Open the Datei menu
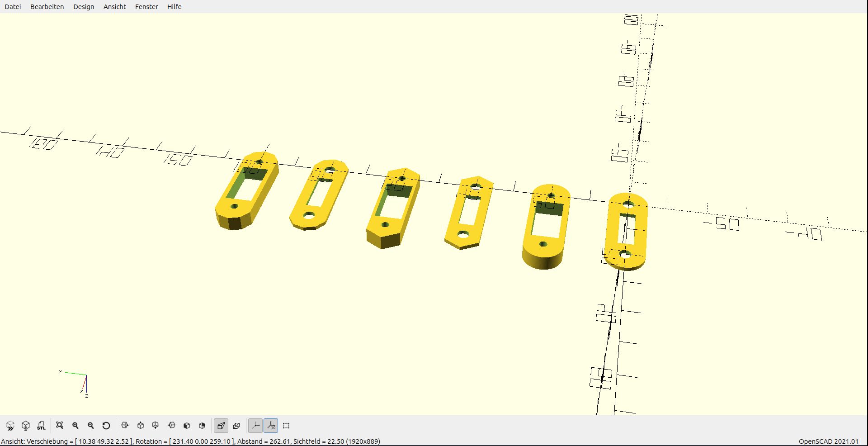868x446 pixels. [13, 7]
